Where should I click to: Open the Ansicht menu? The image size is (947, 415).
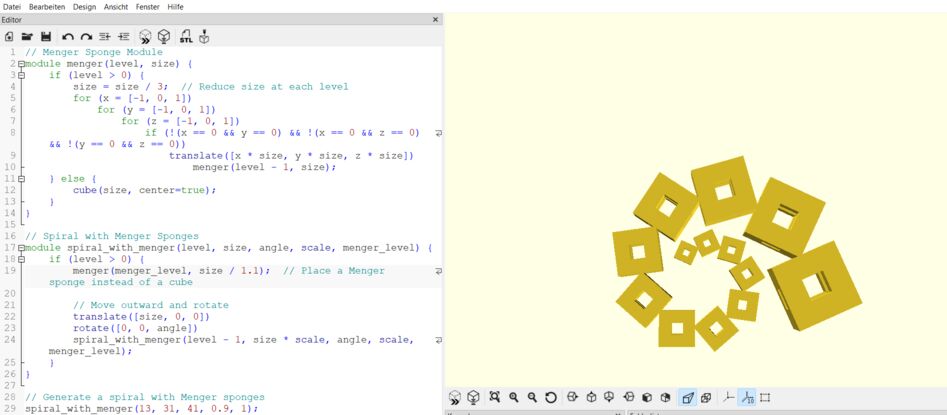pos(116,7)
